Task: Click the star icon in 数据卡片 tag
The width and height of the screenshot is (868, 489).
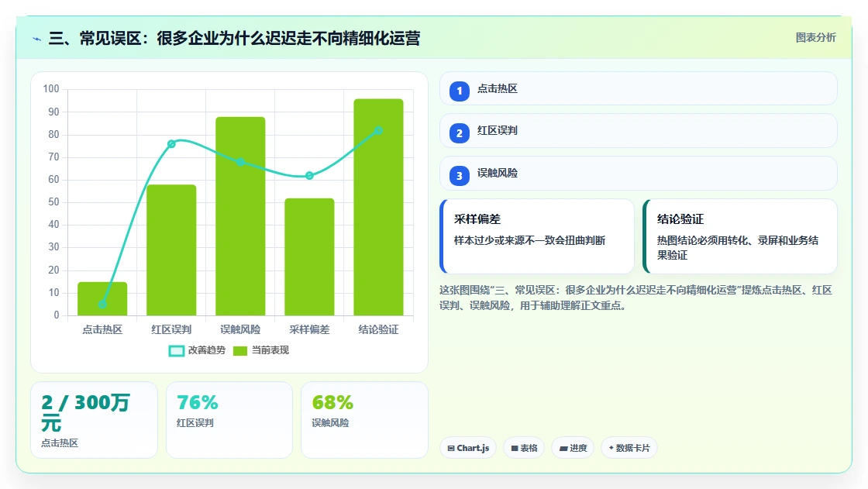Action: 611,447
